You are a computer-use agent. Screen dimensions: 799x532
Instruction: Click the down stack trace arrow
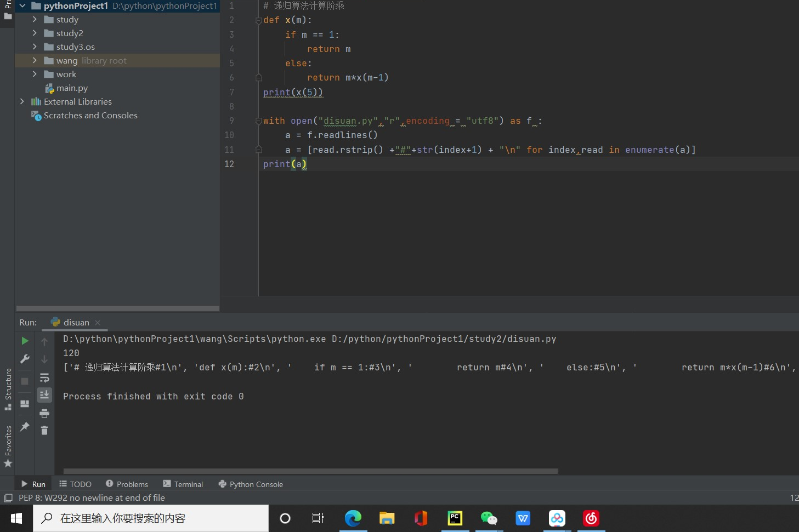click(44, 359)
